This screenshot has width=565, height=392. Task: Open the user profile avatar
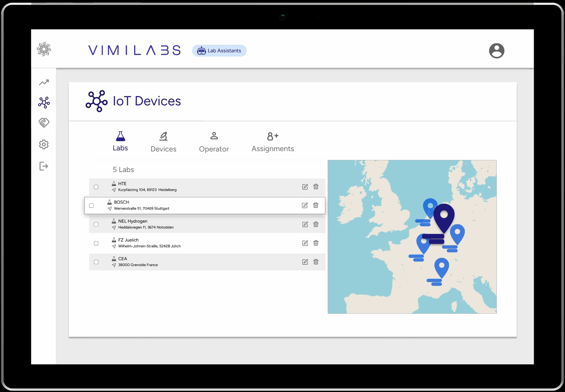(496, 51)
